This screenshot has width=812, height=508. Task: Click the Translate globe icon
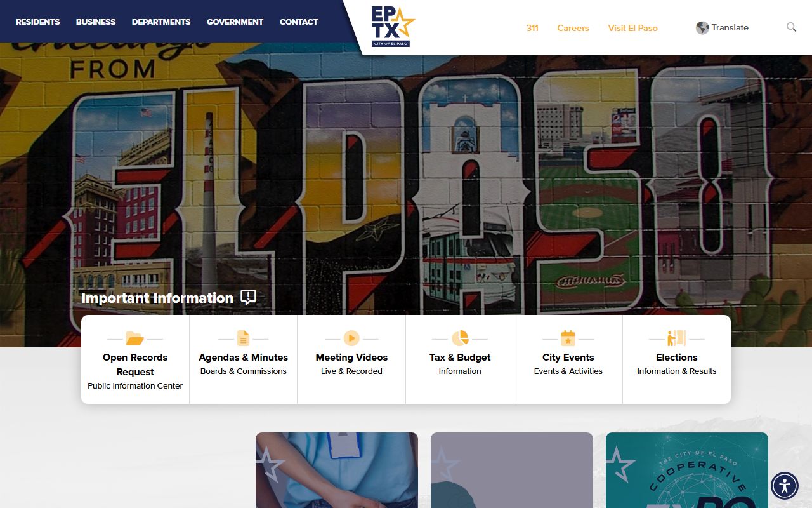(702, 28)
